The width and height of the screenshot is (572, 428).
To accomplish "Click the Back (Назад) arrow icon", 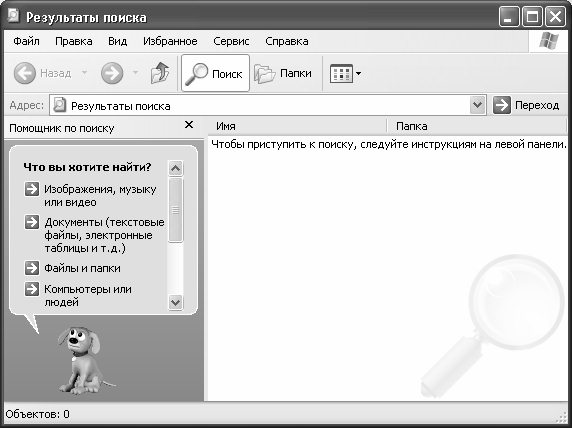I will point(24,73).
